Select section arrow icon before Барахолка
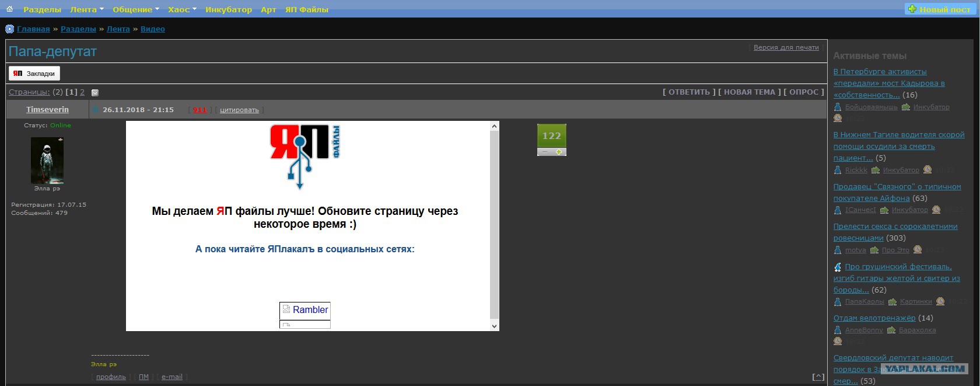 pos(891,330)
